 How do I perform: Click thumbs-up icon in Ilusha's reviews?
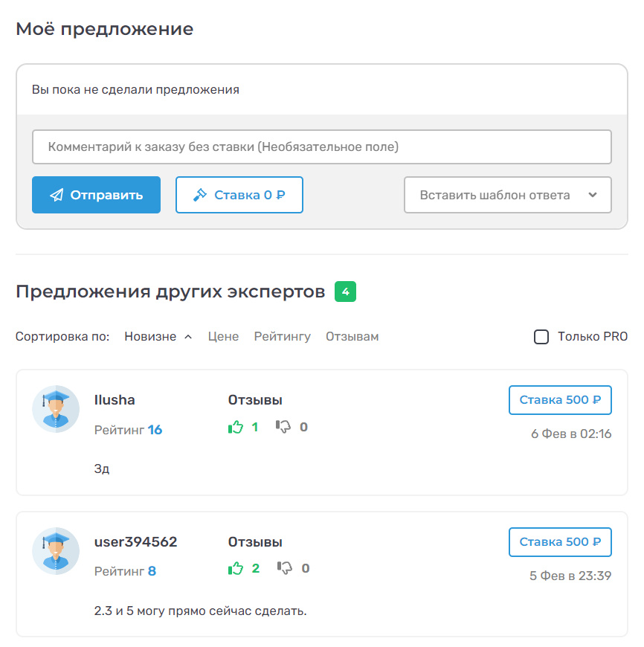pyautogui.click(x=236, y=427)
